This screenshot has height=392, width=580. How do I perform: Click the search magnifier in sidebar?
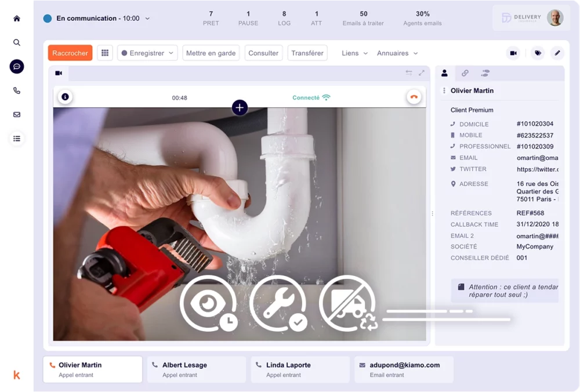point(17,42)
